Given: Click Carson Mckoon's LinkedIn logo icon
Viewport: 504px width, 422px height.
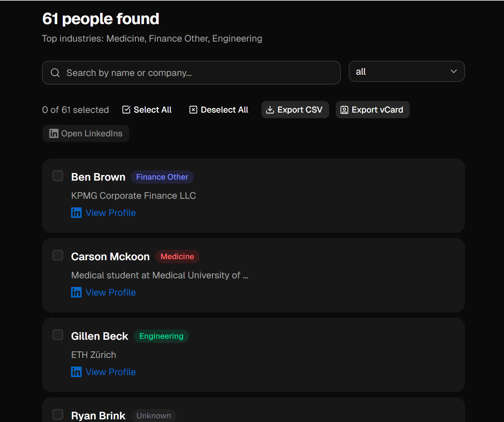Looking at the screenshot, I should (76, 292).
